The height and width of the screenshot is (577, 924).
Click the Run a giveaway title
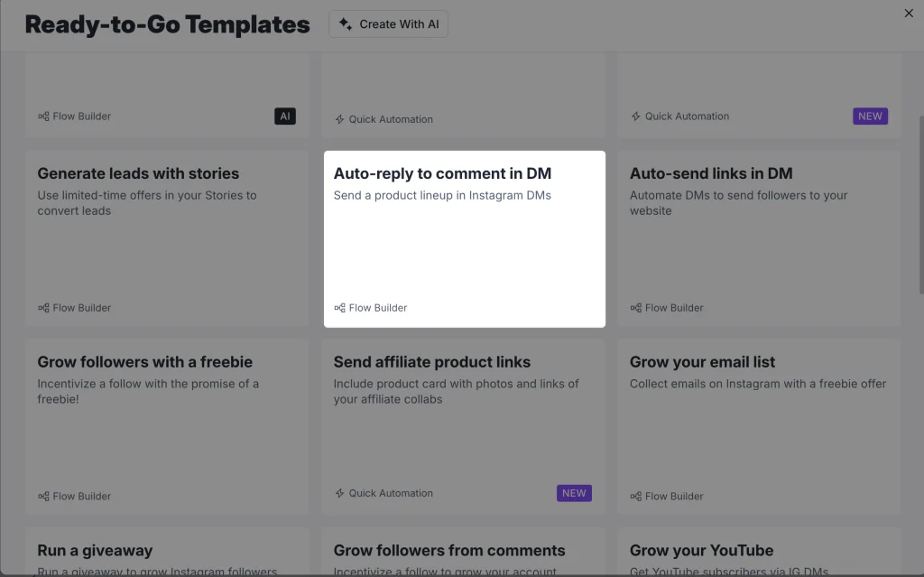pyautogui.click(x=95, y=551)
